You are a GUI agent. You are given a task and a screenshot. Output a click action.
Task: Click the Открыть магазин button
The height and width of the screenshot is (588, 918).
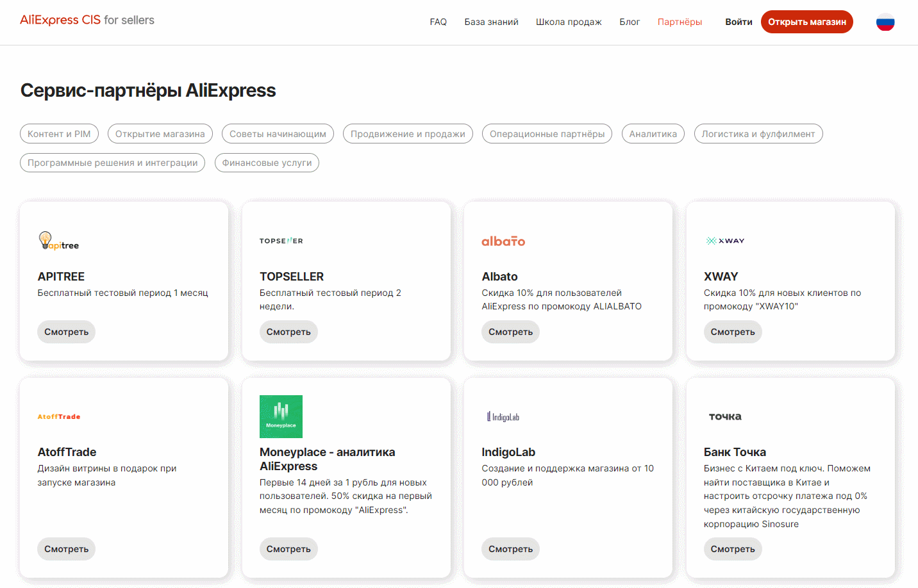tap(807, 22)
